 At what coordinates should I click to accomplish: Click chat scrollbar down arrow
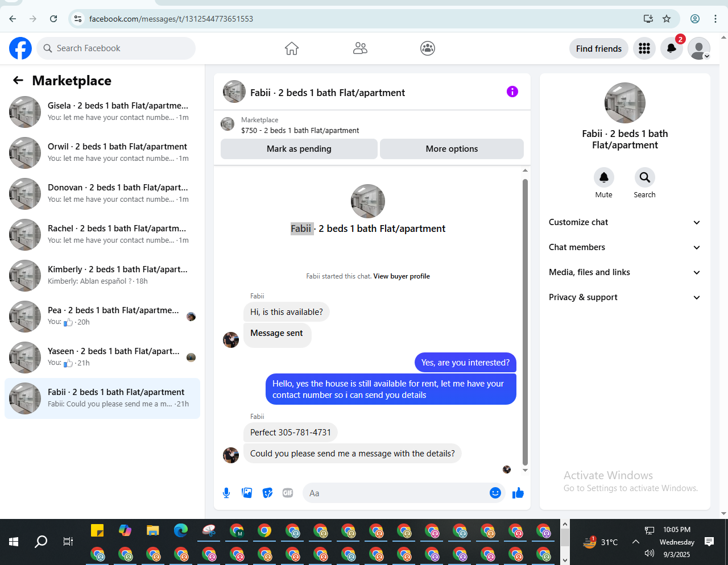[x=525, y=471]
